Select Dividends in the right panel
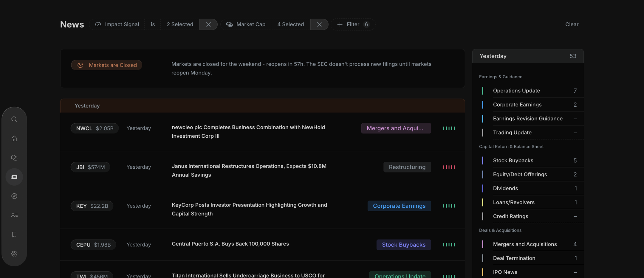The height and width of the screenshot is (278, 644). click(528, 188)
